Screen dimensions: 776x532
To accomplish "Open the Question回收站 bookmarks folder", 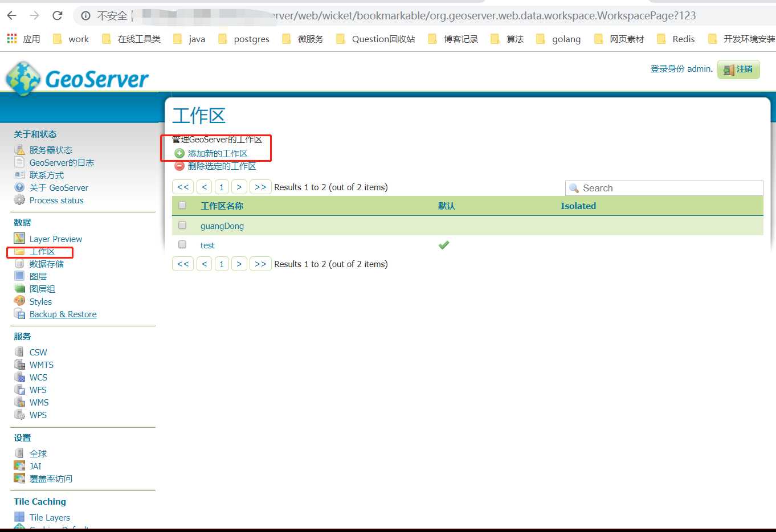I will pyautogui.click(x=375, y=39).
